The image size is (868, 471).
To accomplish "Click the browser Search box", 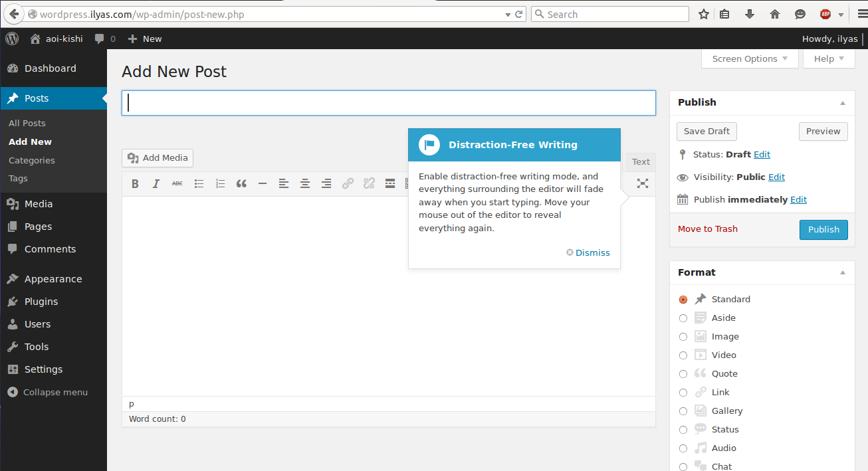I will coord(610,14).
